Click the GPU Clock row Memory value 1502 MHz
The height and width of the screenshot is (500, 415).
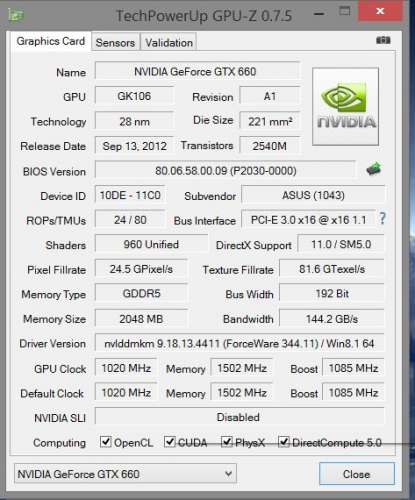click(242, 368)
